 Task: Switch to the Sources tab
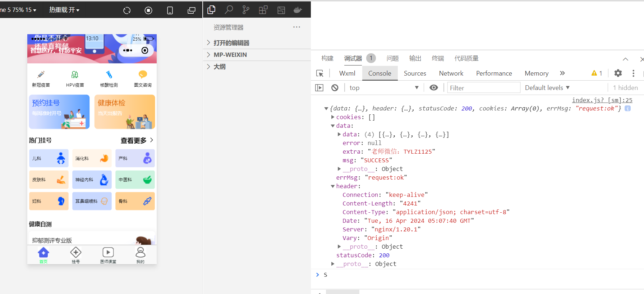click(x=415, y=73)
